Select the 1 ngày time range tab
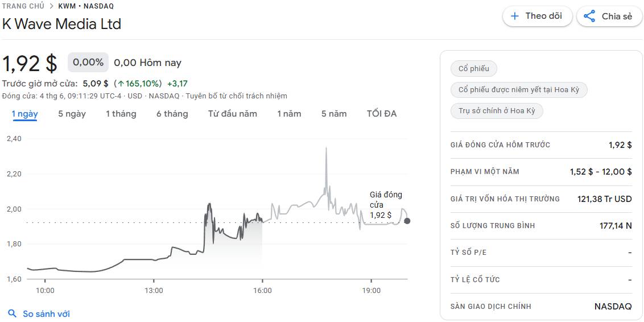 click(24, 114)
